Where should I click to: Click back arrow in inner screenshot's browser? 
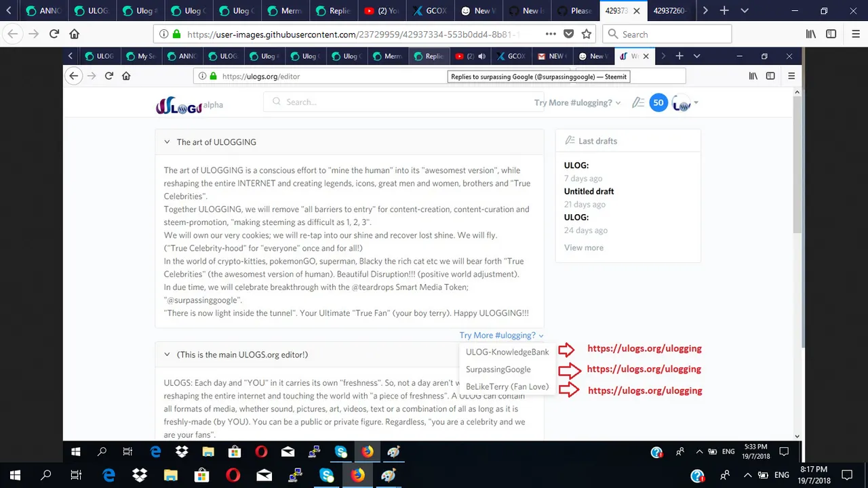pyautogui.click(x=74, y=76)
